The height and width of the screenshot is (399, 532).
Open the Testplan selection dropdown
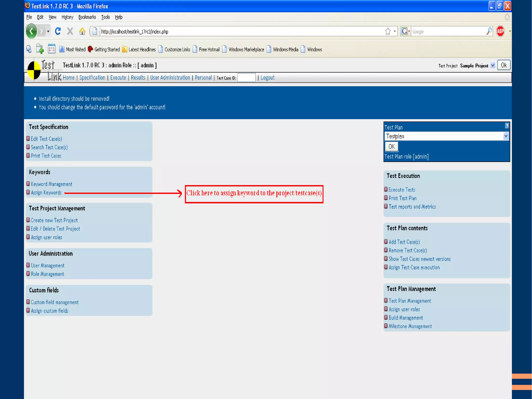(506, 136)
